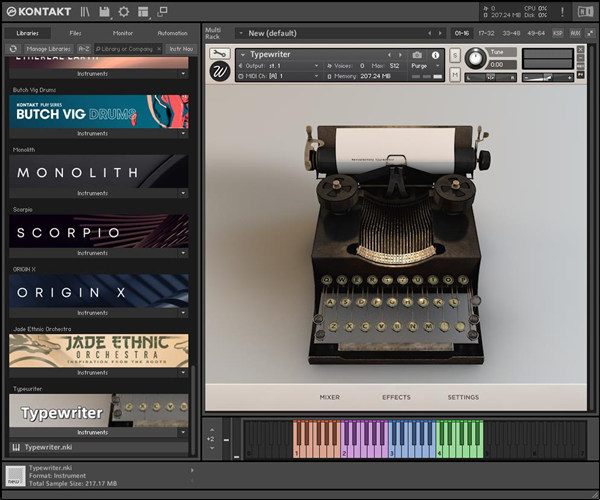This screenshot has height=500, width=600.
Task: Open the Output st.1 dropdown
Action: click(x=279, y=66)
